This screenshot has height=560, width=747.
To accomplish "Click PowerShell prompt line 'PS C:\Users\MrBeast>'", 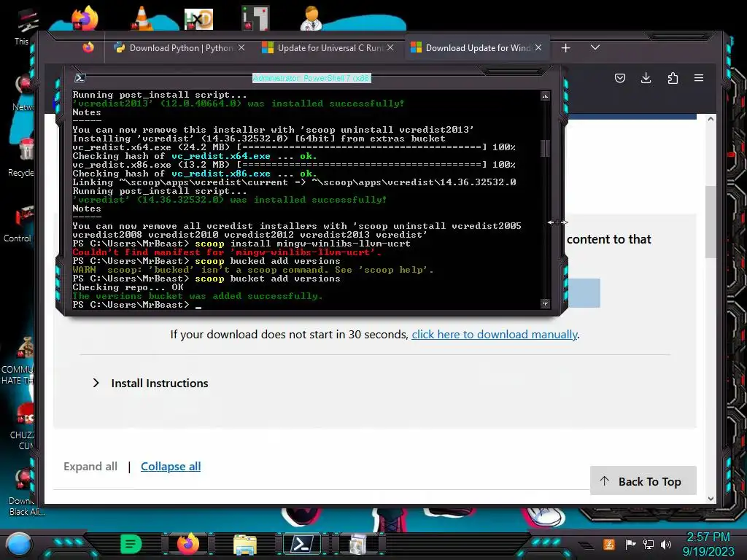I will [131, 305].
